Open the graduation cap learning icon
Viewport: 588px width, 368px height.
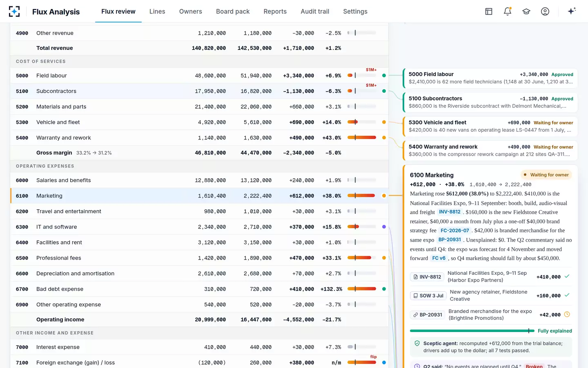point(526,11)
